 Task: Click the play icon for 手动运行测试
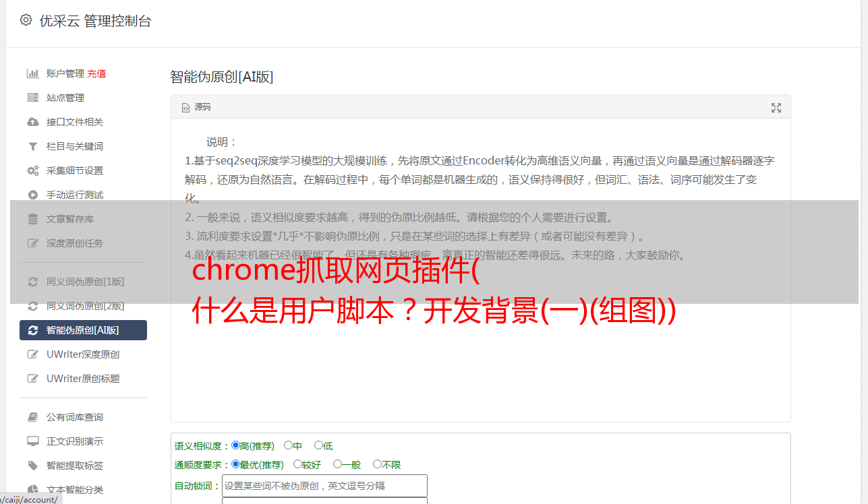click(x=32, y=195)
